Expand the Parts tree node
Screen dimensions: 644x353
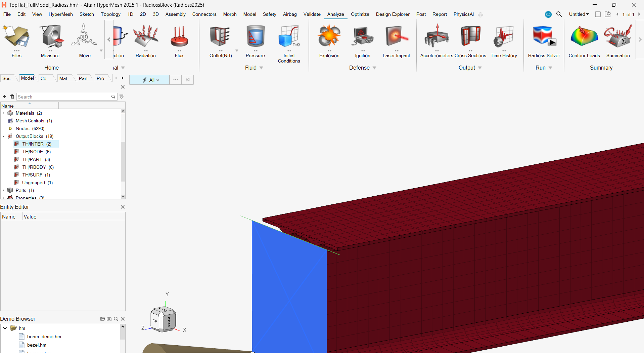[x=3, y=190]
